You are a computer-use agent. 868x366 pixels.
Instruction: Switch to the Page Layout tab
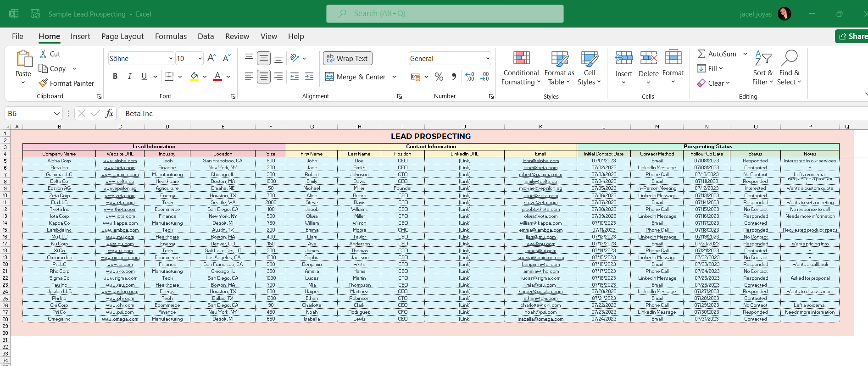click(122, 36)
